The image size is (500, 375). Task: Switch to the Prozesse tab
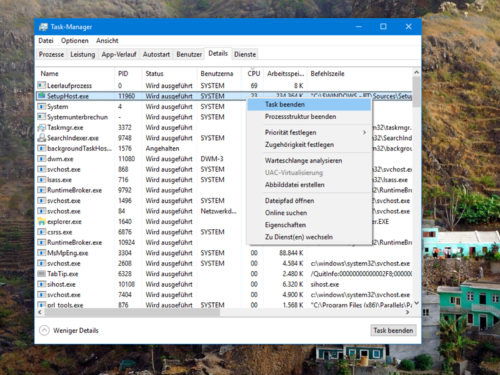(x=51, y=54)
